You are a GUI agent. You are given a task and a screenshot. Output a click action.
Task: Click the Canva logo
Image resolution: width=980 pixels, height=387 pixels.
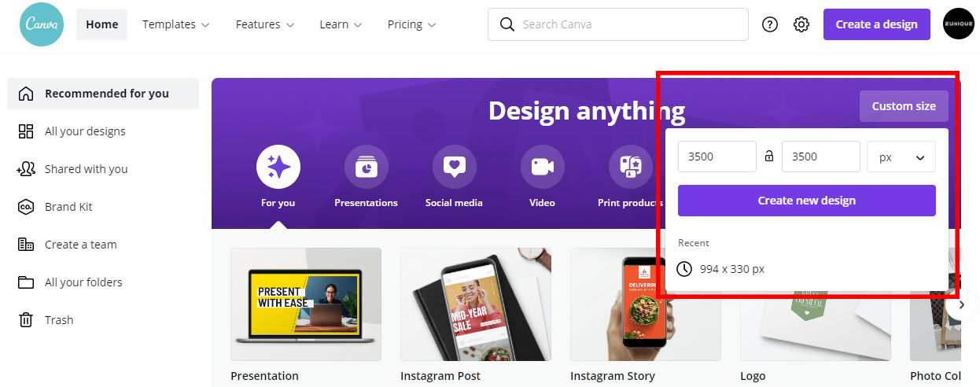(42, 24)
